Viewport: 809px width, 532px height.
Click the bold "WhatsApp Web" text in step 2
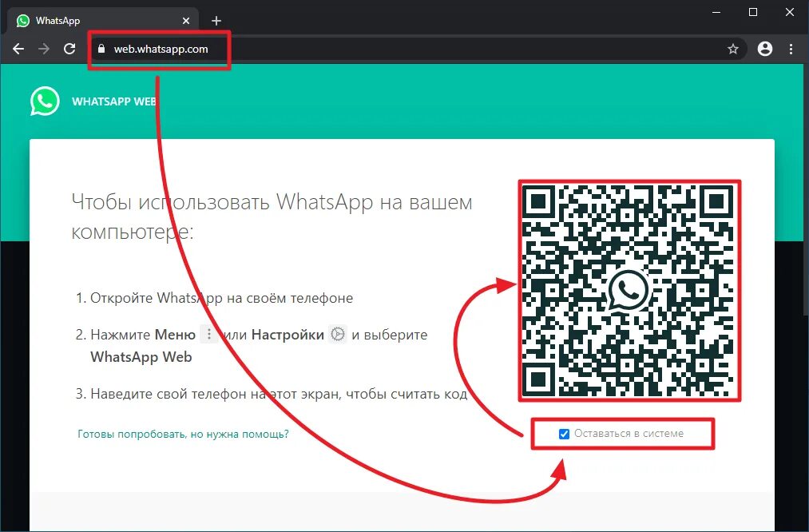tap(141, 357)
